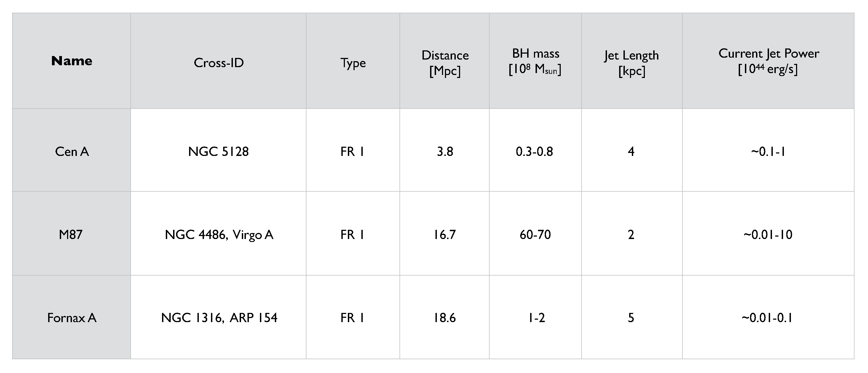This screenshot has height=373, width=868.
Task: Click the Distance [Mpc] header cell
Action: [445, 63]
